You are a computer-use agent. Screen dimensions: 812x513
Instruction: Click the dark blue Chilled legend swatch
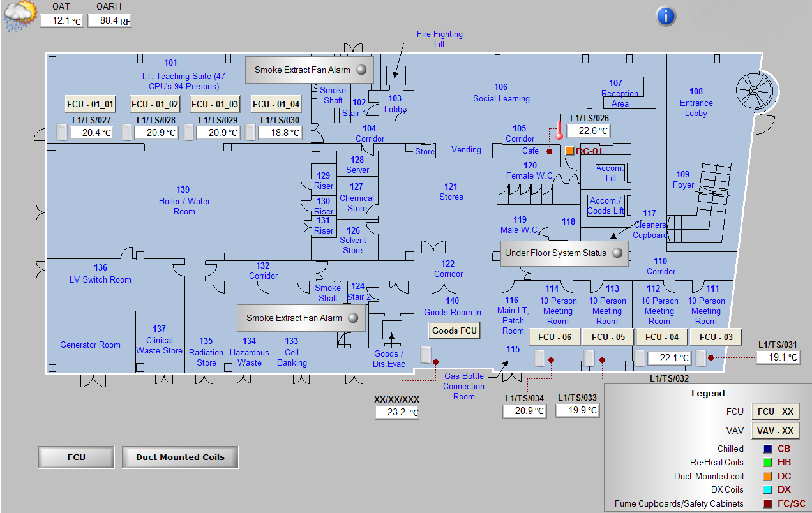768,449
